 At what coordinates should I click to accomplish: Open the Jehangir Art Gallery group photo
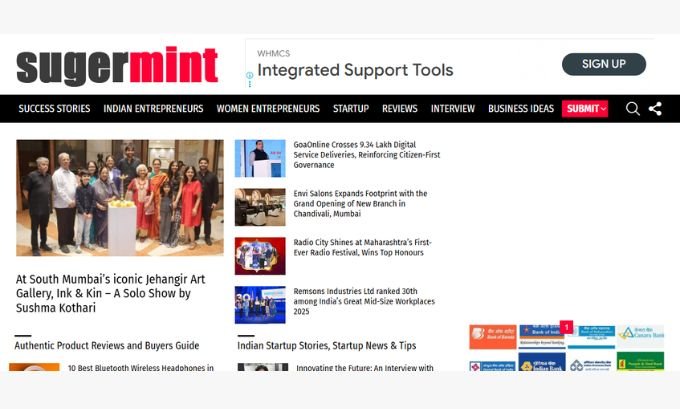tap(120, 197)
